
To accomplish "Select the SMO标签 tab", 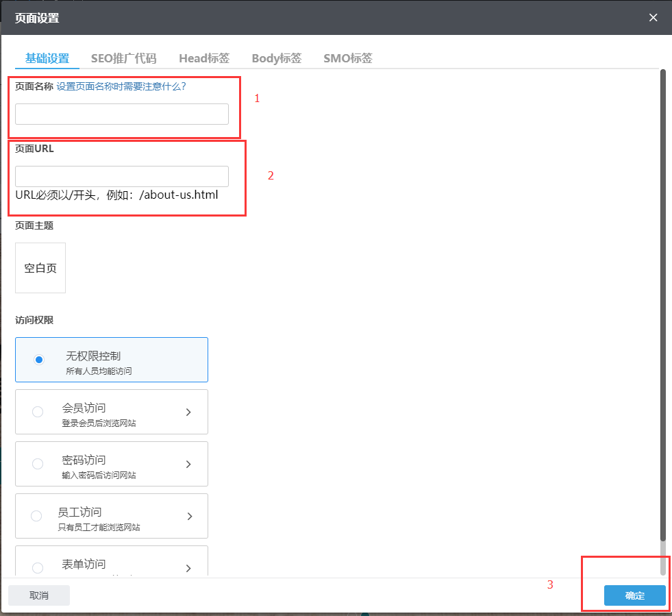I will point(347,58).
